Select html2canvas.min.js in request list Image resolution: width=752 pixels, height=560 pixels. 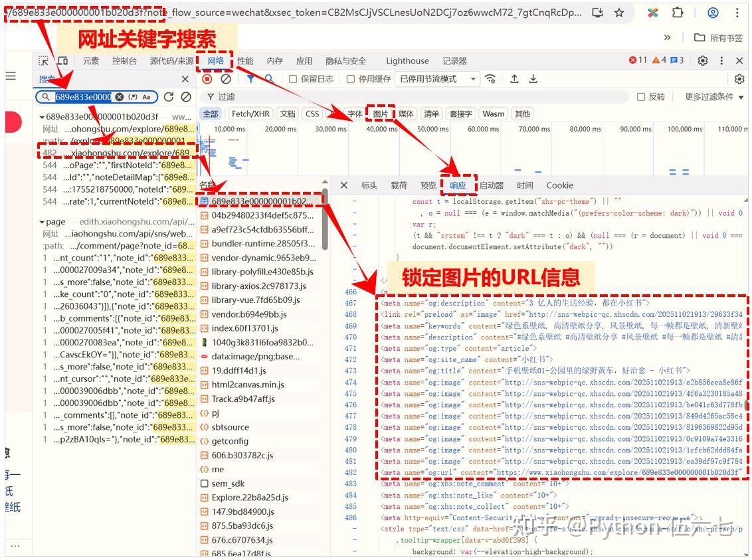point(247,385)
